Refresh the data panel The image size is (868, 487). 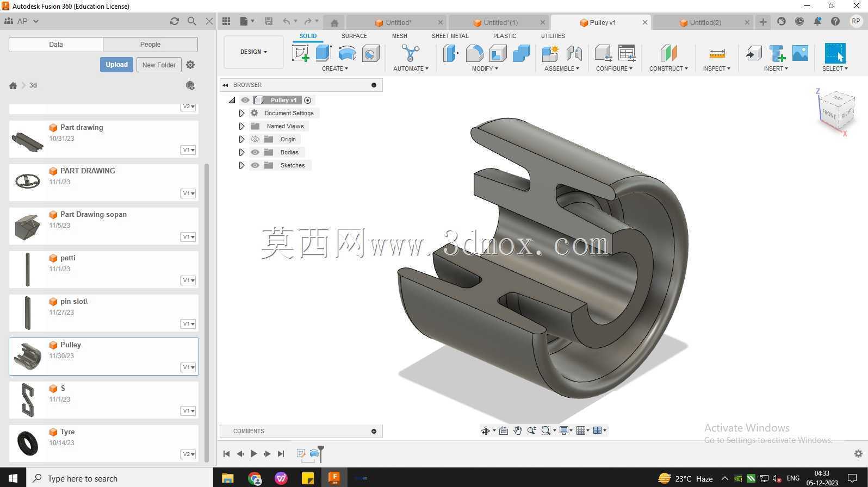click(x=174, y=21)
